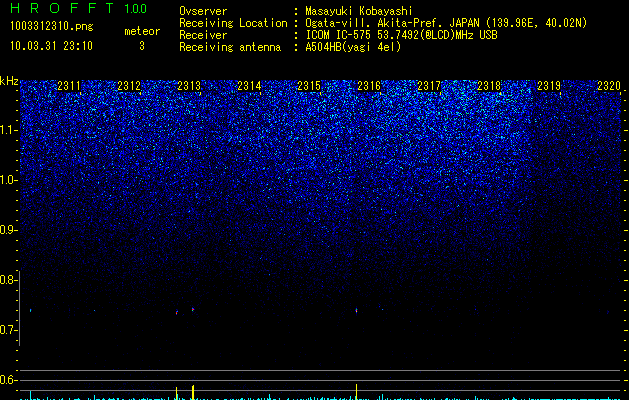
Task: Click the meteor count label
Action: [x=142, y=31]
